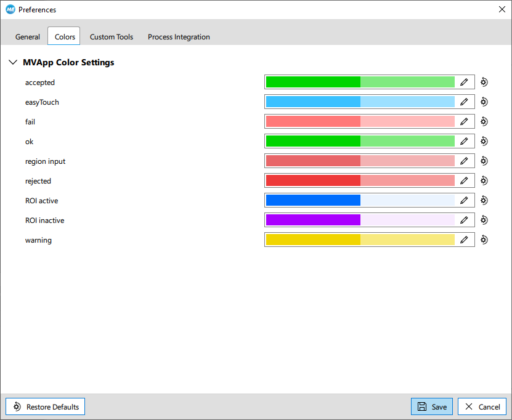
Task: Cancel the preferences dialog
Action: [x=482, y=406]
